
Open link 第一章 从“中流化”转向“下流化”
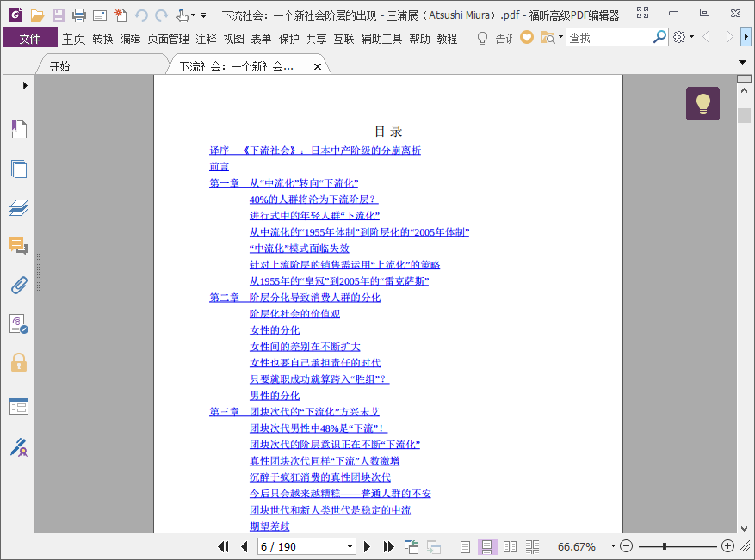[283, 183]
